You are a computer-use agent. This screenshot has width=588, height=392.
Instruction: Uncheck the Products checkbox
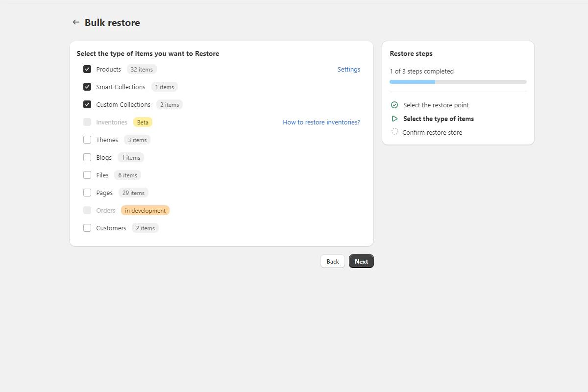tap(87, 69)
